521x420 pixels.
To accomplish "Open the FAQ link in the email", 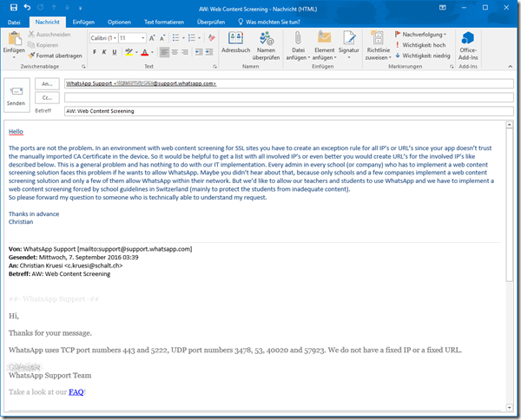I will 76,392.
